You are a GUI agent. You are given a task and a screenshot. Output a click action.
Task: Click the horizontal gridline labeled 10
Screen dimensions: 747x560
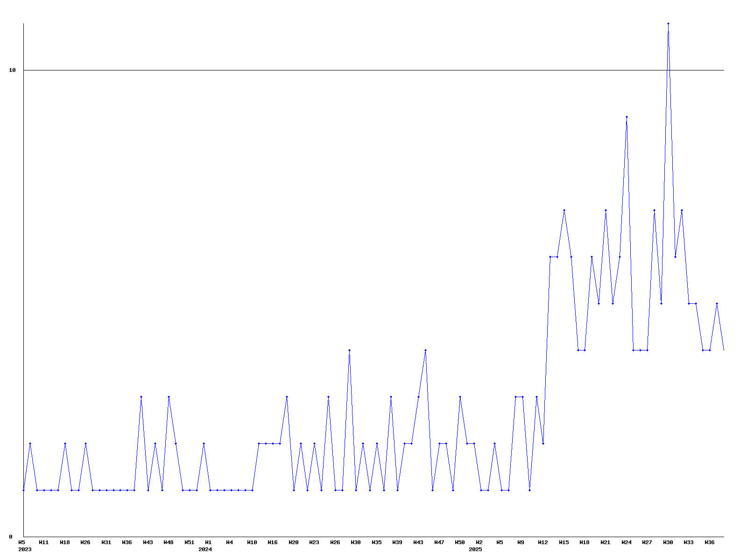point(373,70)
